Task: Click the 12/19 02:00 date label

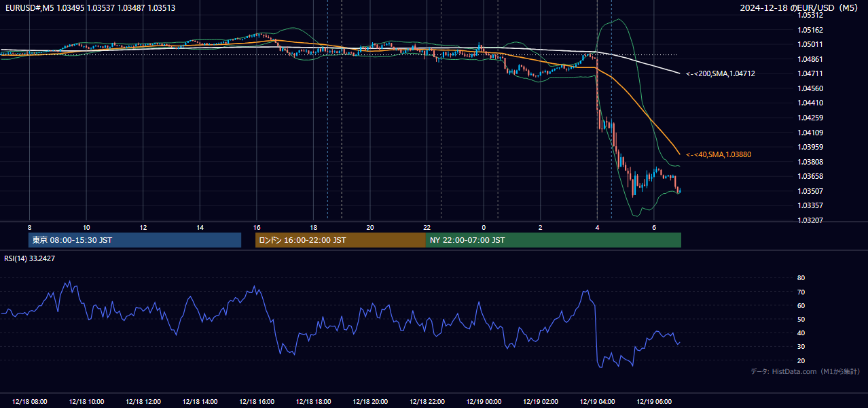Action: click(x=541, y=402)
